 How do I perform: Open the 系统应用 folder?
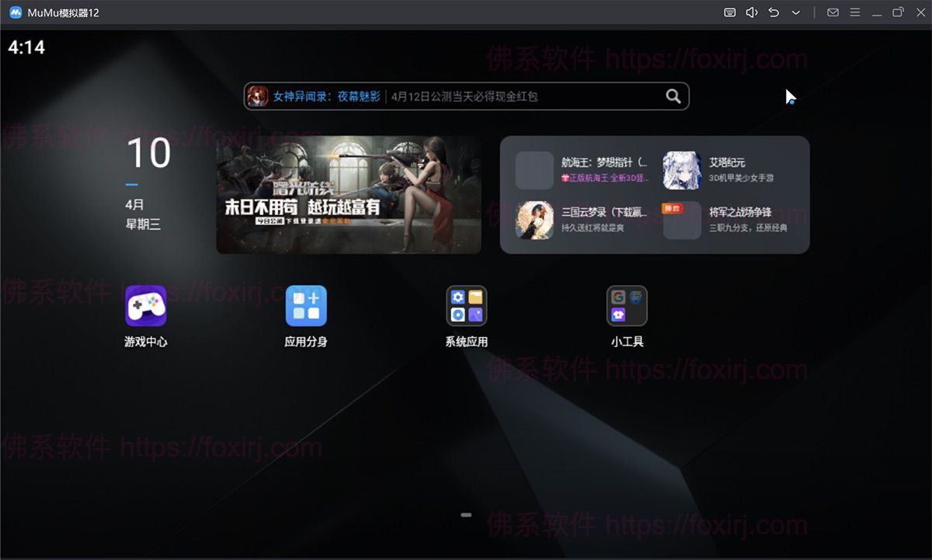click(466, 305)
